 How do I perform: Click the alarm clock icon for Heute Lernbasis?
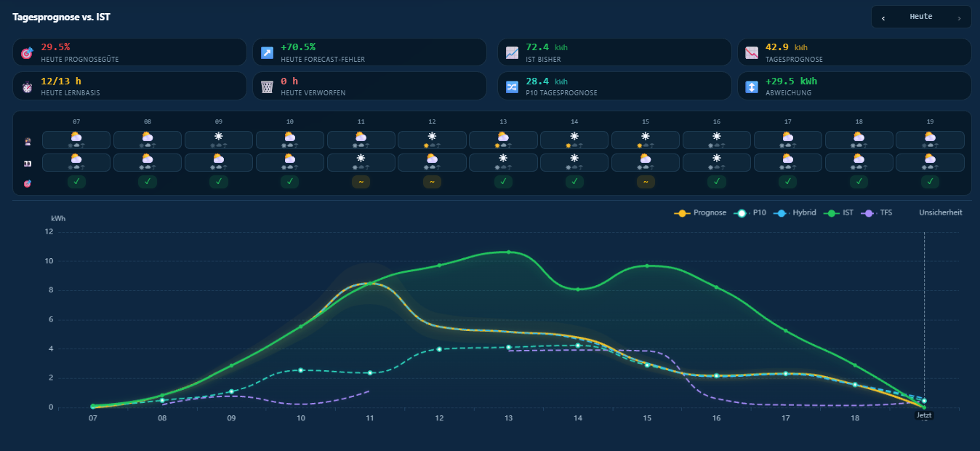coord(27,87)
